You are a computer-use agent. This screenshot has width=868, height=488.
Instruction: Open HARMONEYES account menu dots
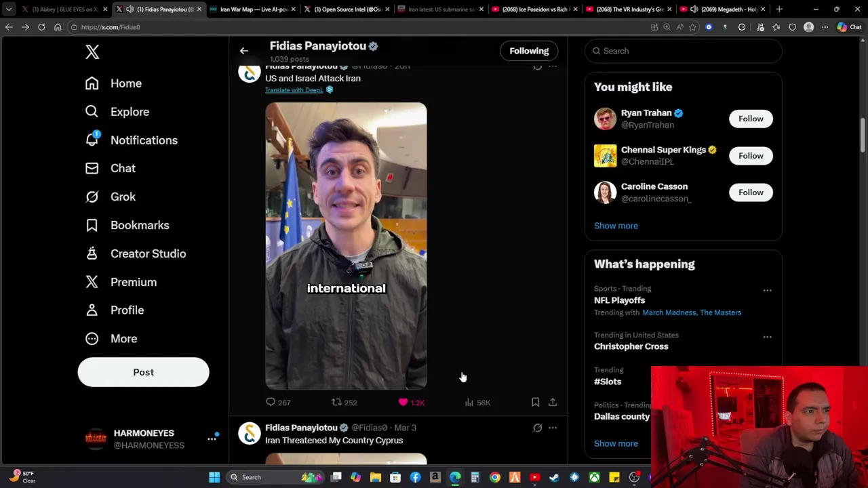[x=212, y=439]
